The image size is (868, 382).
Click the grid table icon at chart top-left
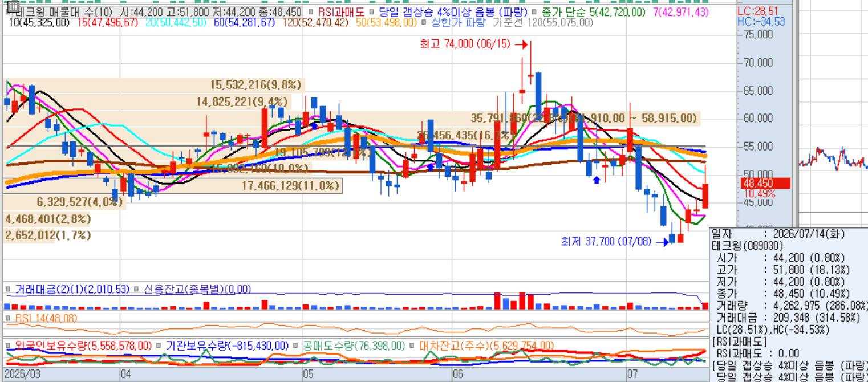point(12,7)
